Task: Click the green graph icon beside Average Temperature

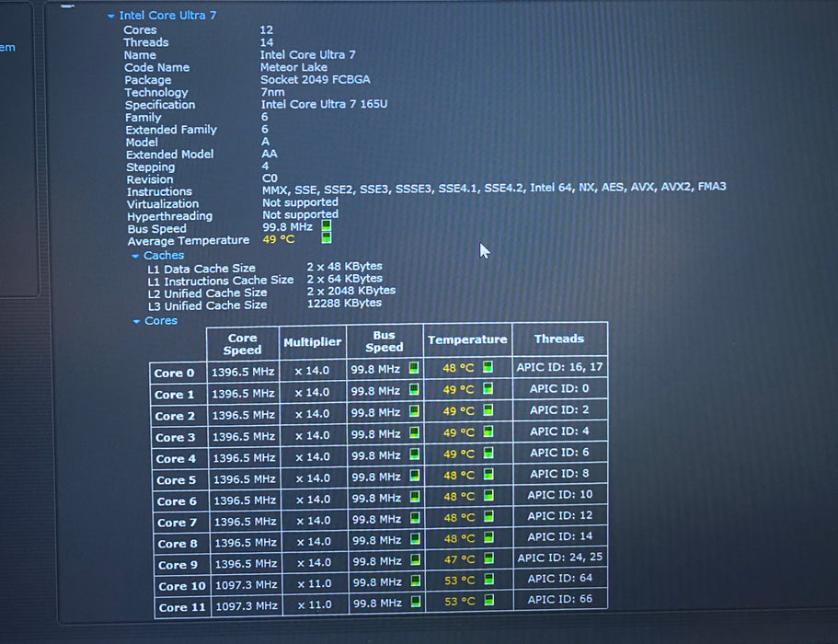Action: point(326,238)
